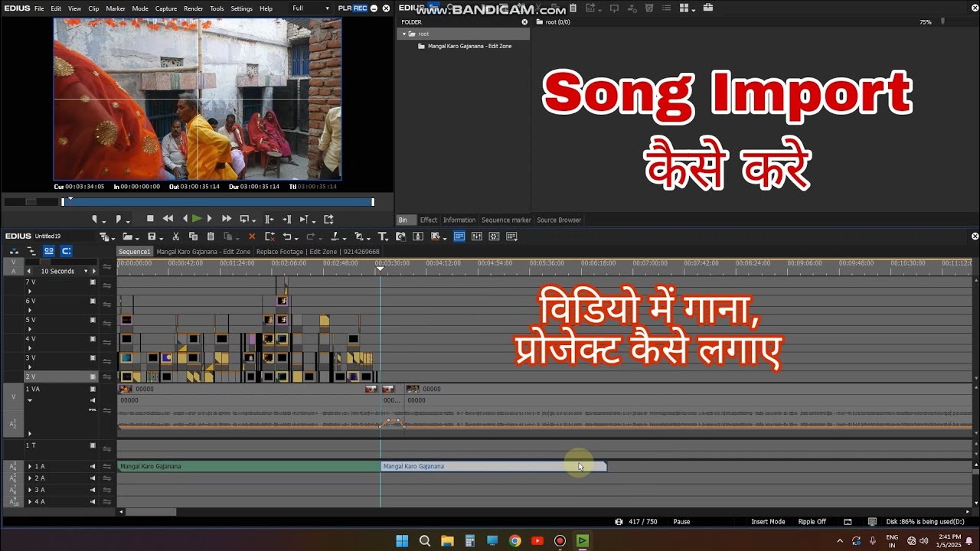Click the REC indicator button
This screenshot has width=980, height=551.
tap(360, 8)
